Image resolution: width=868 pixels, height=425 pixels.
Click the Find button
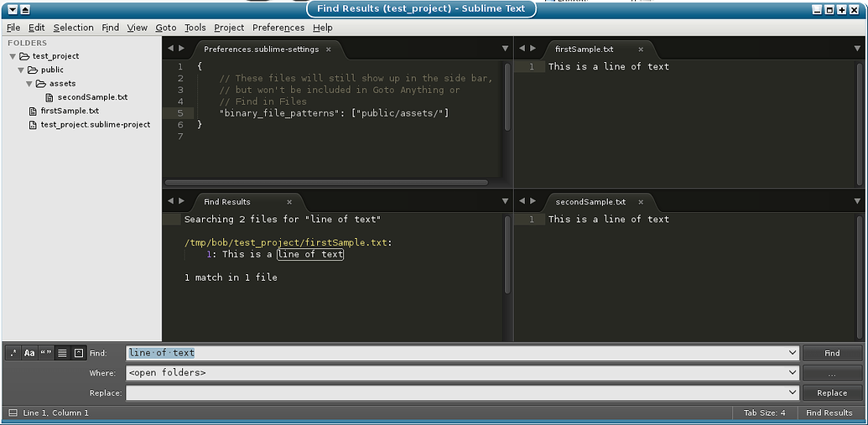pos(832,353)
